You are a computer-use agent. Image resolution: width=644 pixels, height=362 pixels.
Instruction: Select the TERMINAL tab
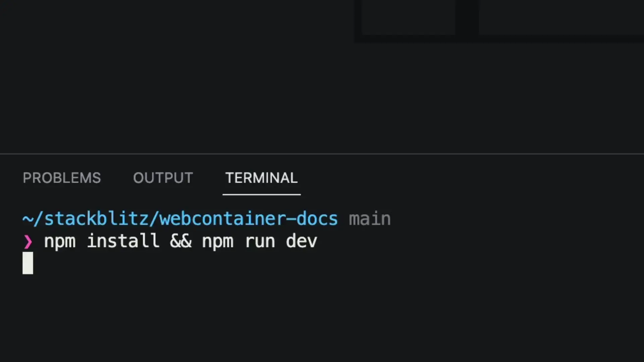pyautogui.click(x=261, y=178)
